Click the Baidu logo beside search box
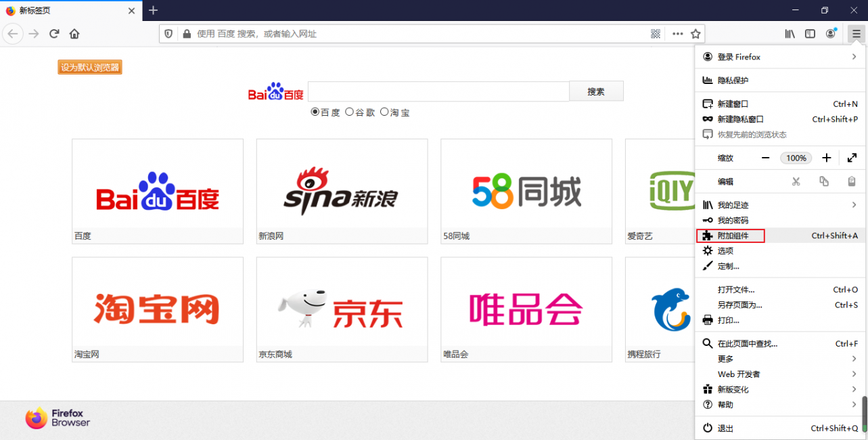 tap(276, 92)
